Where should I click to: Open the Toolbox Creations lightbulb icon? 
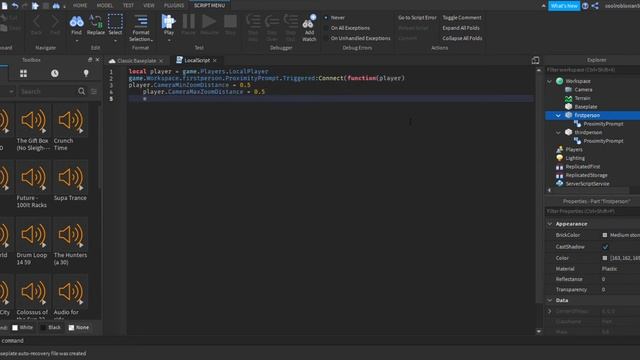click(x=86, y=73)
